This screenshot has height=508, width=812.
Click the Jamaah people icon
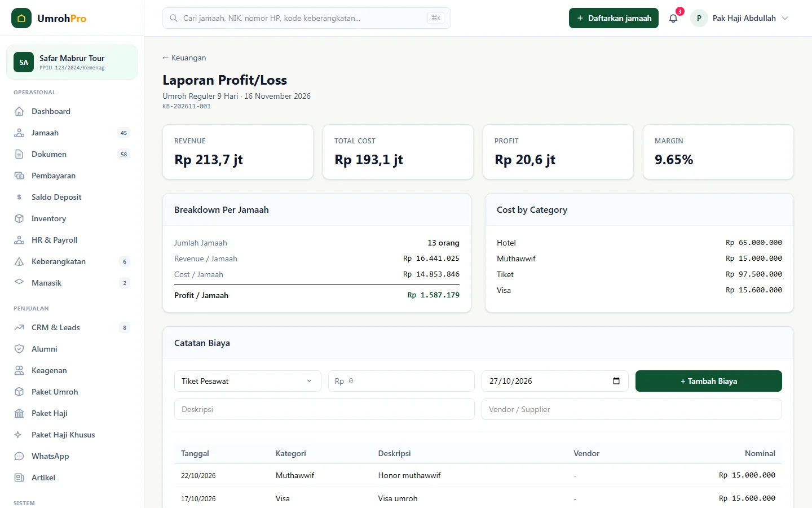click(x=19, y=133)
